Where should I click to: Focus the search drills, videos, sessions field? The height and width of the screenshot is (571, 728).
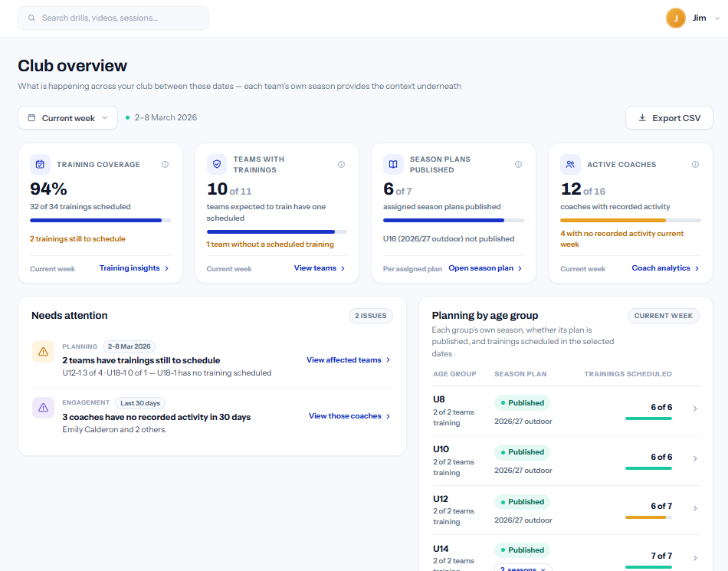(113, 18)
